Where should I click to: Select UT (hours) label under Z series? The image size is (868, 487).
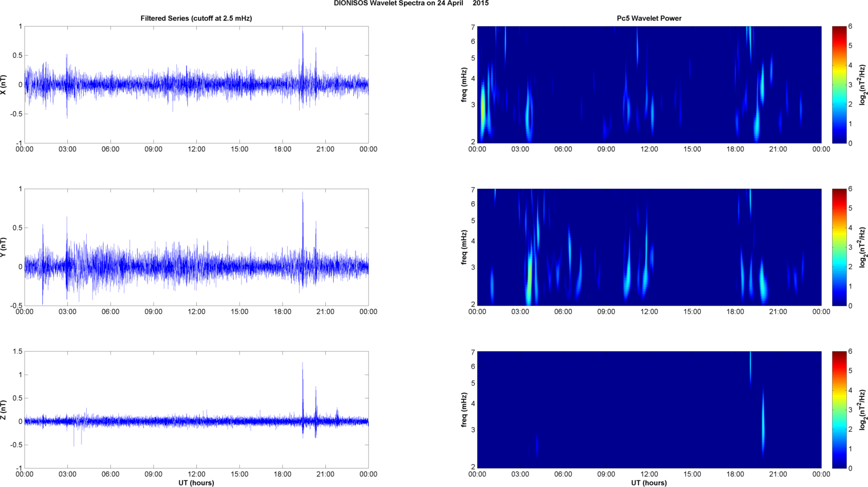click(196, 483)
